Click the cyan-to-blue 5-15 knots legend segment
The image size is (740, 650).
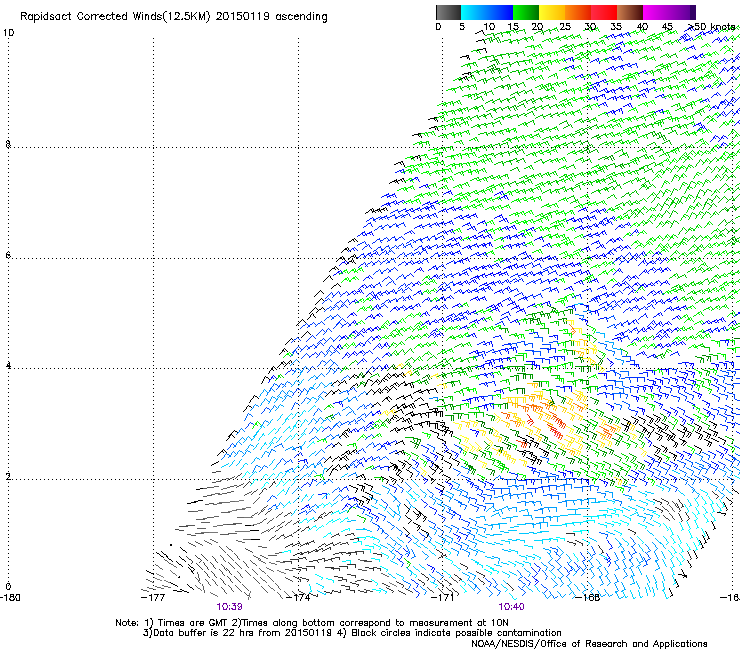click(487, 12)
